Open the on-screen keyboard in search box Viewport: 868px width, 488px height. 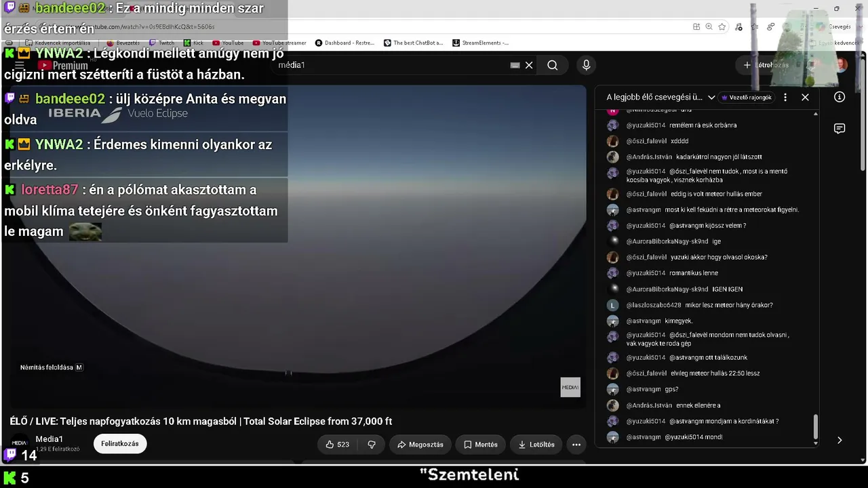pos(515,65)
